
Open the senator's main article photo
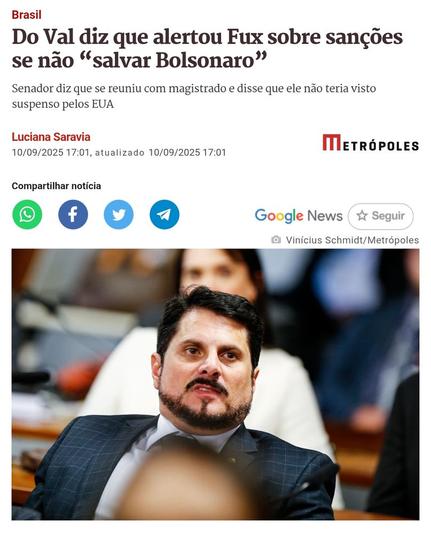coord(216,384)
